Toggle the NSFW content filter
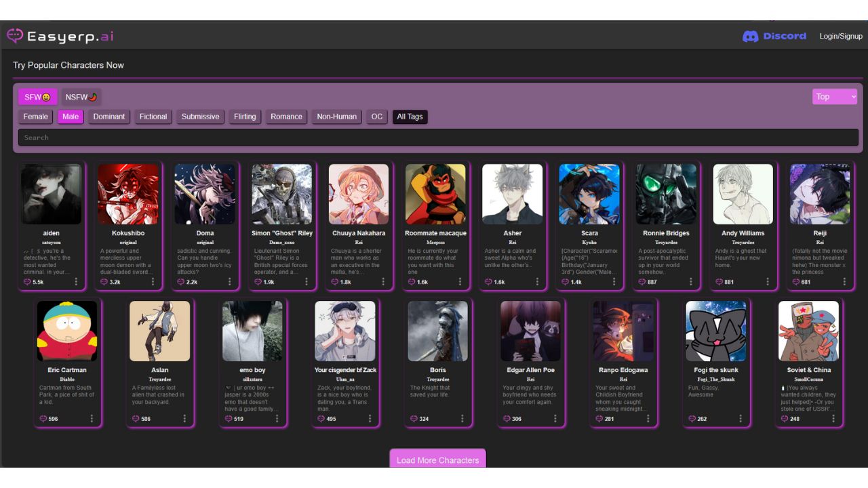This screenshot has width=868, height=488. [81, 97]
